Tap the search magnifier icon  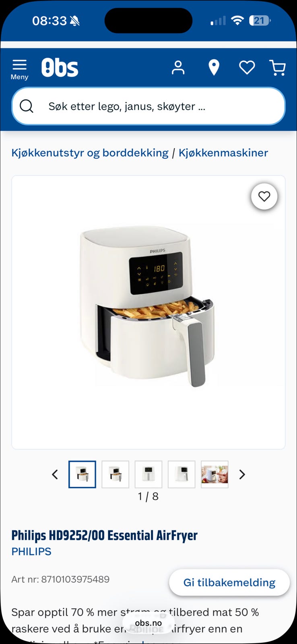(x=27, y=106)
